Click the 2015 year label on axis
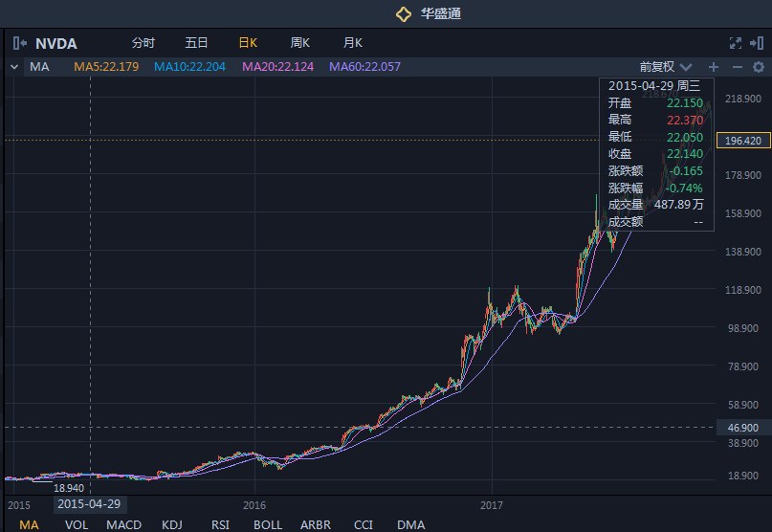The width and height of the screenshot is (772, 532). point(19,505)
